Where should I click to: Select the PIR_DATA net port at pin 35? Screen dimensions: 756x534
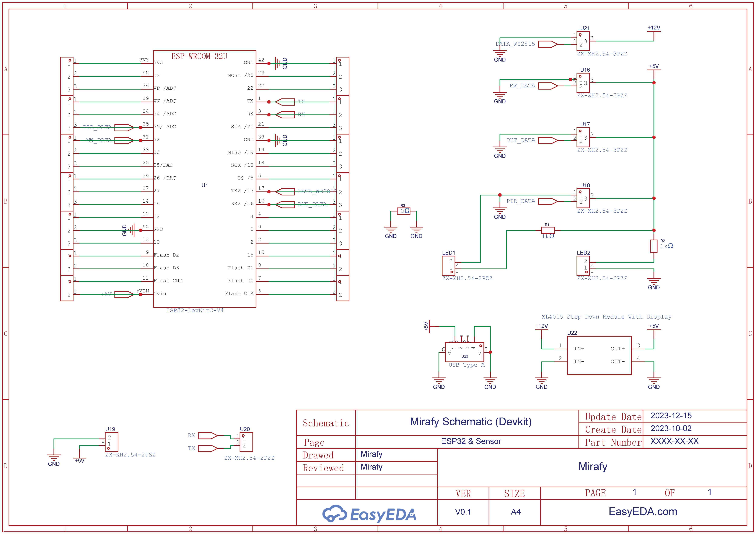click(x=124, y=127)
